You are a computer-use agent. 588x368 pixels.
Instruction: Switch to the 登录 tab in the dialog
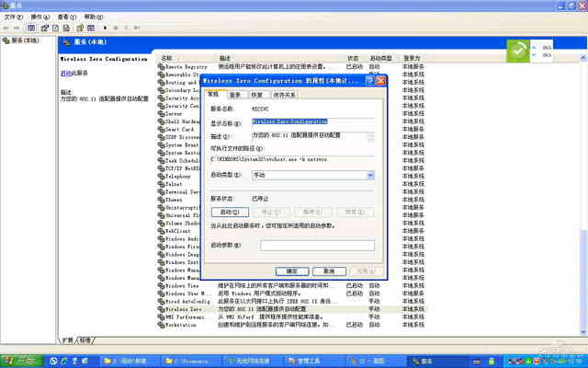235,95
